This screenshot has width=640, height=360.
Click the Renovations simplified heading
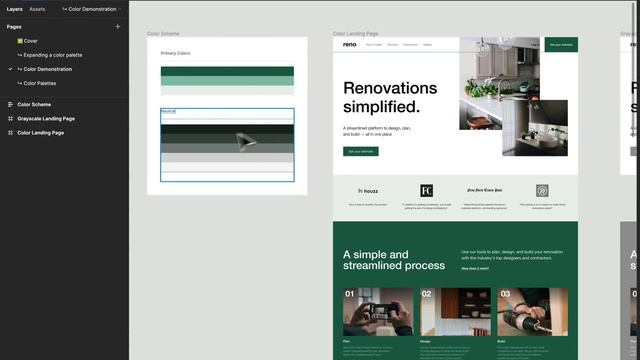[x=390, y=97]
